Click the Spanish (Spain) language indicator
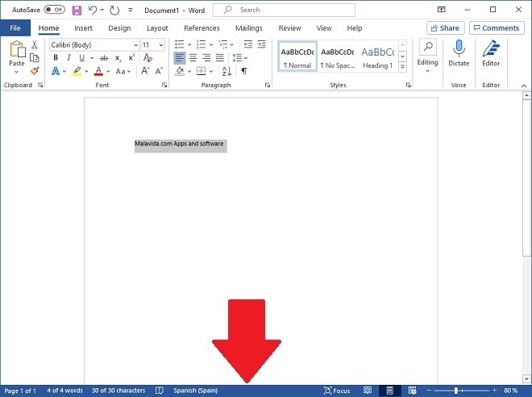The image size is (532, 397). 195,391
